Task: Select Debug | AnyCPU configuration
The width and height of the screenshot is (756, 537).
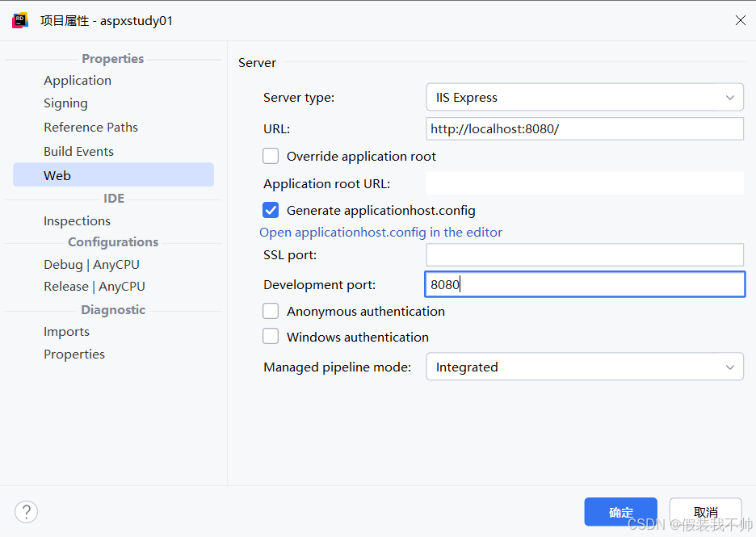Action: click(x=91, y=265)
